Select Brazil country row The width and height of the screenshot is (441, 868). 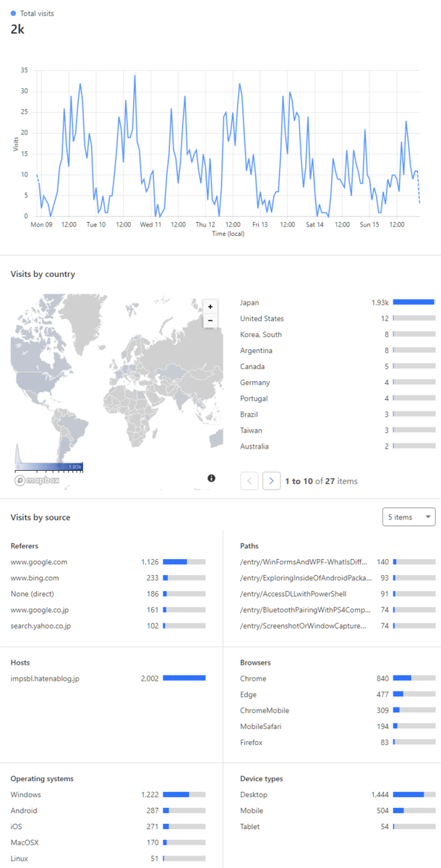[x=250, y=414]
